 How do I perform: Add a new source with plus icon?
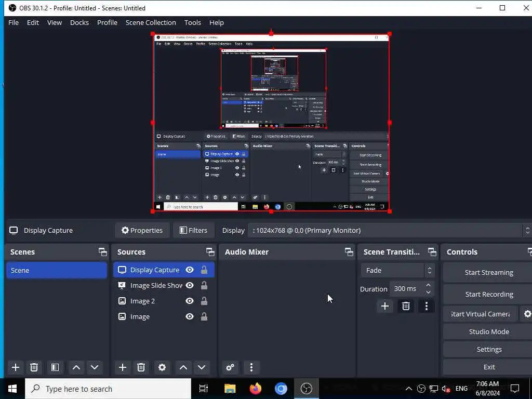click(123, 367)
